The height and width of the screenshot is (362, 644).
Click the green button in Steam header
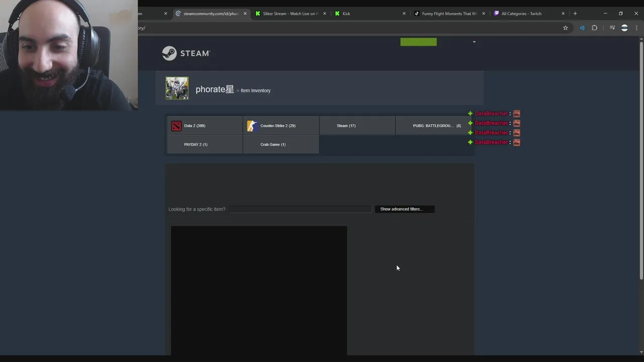419,42
